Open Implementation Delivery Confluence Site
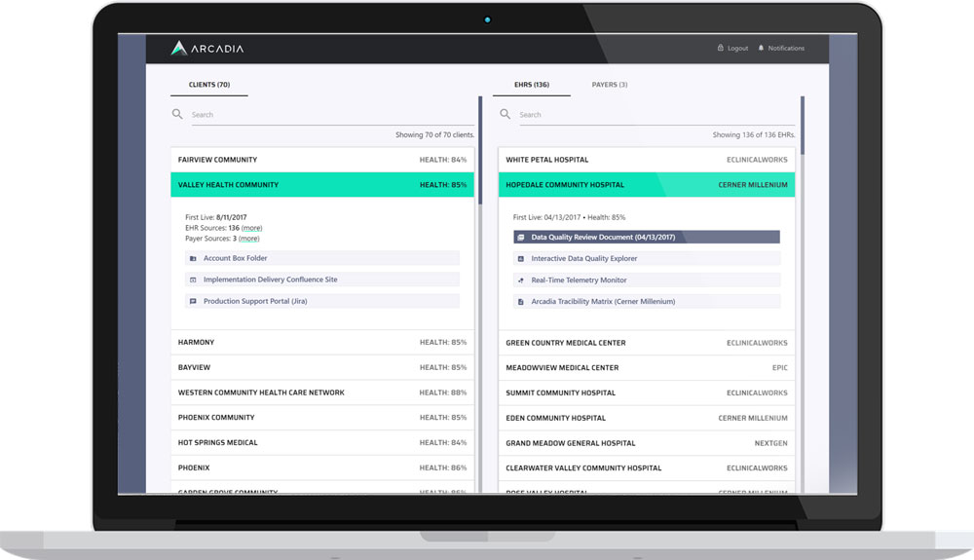 pos(322,280)
